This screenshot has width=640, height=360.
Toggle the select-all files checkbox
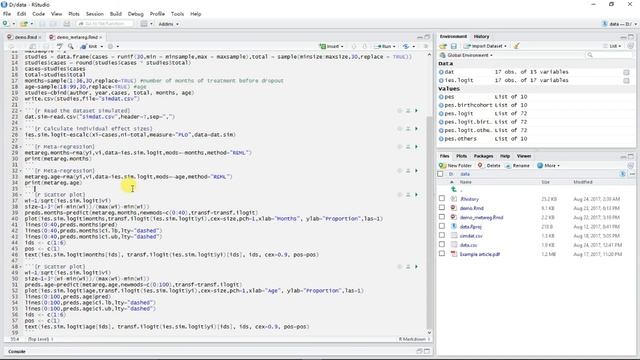440,174
